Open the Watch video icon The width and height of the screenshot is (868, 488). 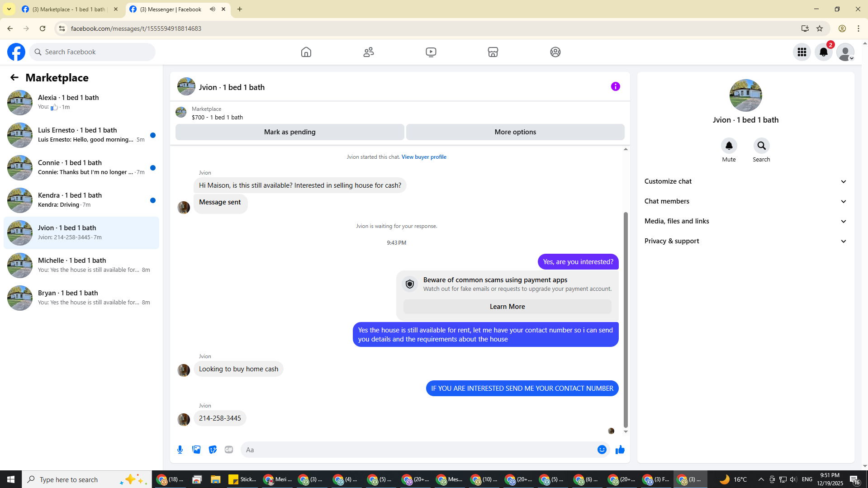(x=431, y=52)
